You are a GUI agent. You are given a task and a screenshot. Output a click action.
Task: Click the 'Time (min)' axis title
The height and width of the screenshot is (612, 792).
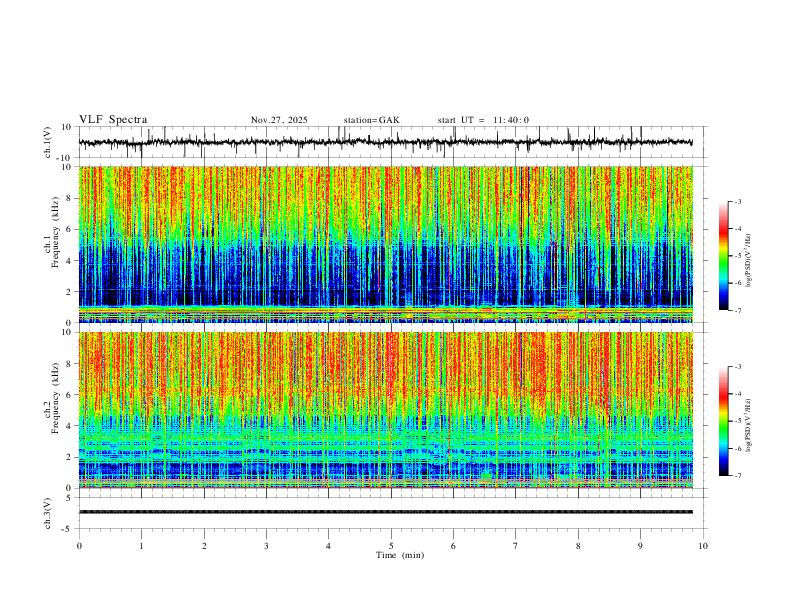[400, 555]
